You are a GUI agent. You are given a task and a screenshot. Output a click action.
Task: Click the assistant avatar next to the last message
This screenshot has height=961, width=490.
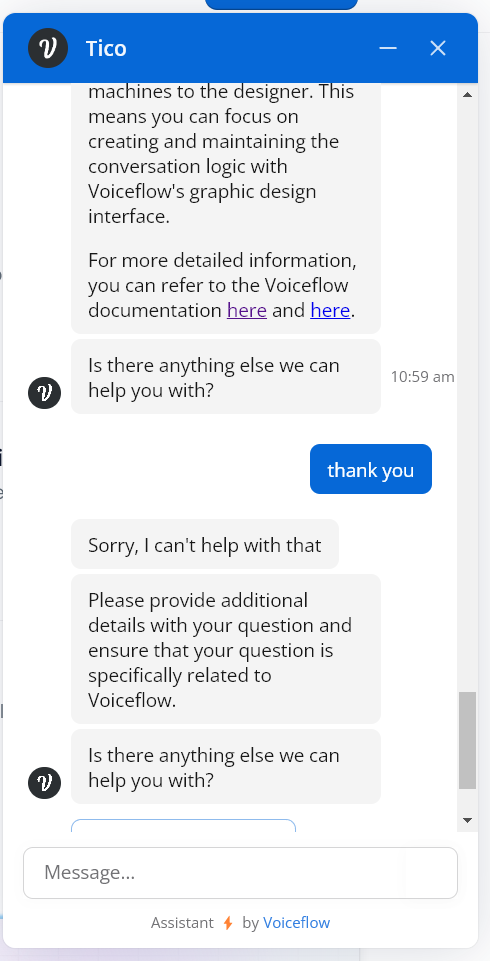pyautogui.click(x=45, y=783)
